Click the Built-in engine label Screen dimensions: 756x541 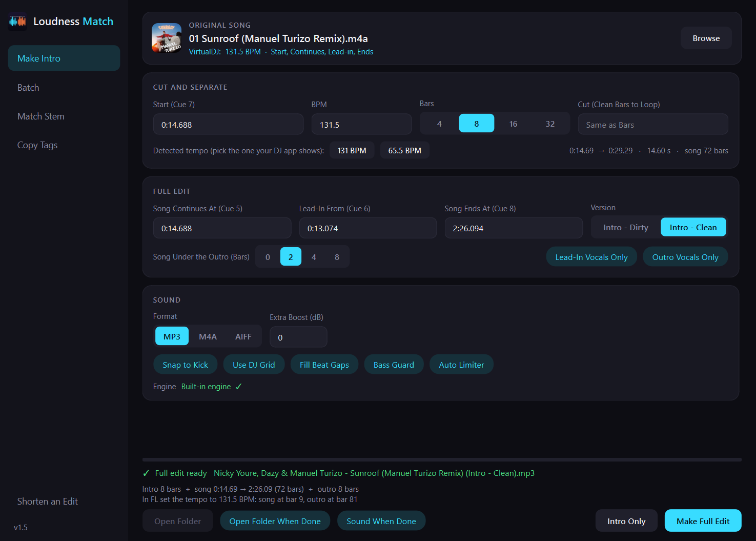pos(206,386)
